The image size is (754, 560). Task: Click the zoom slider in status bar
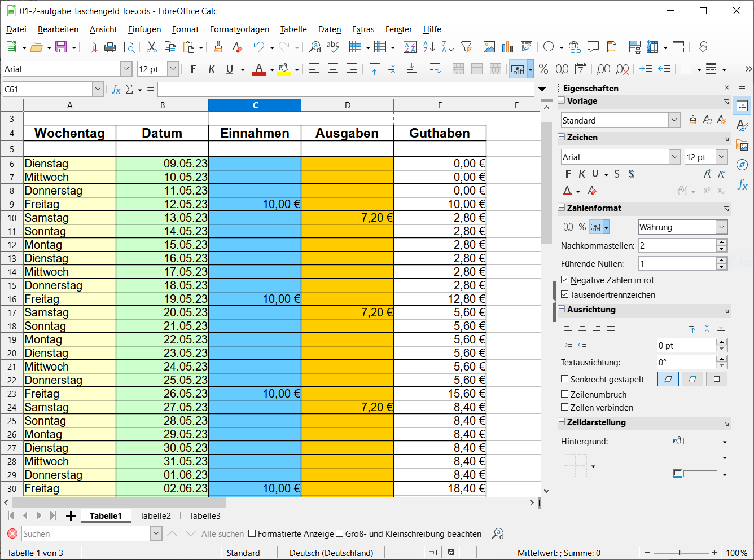[680, 553]
